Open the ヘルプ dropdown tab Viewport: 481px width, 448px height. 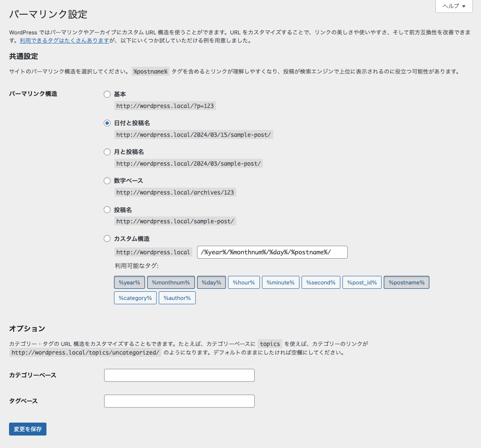[x=454, y=6]
